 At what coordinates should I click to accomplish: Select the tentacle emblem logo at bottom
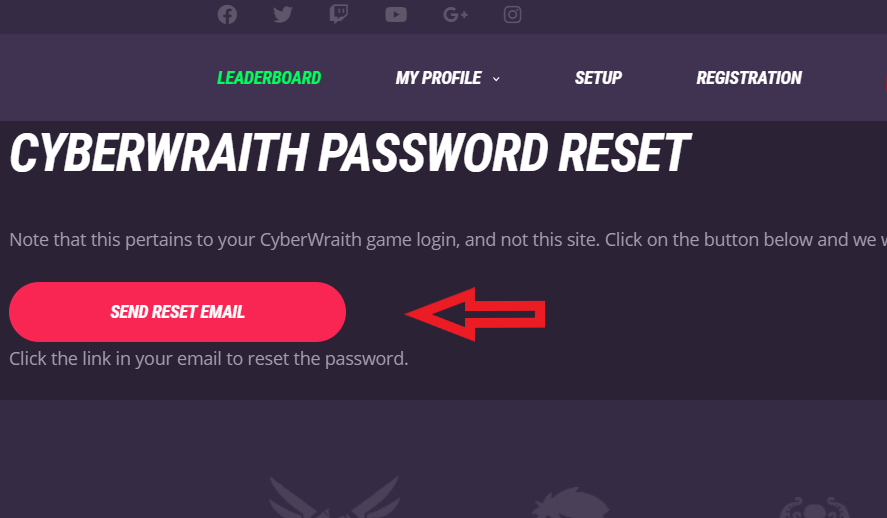[x=815, y=507]
